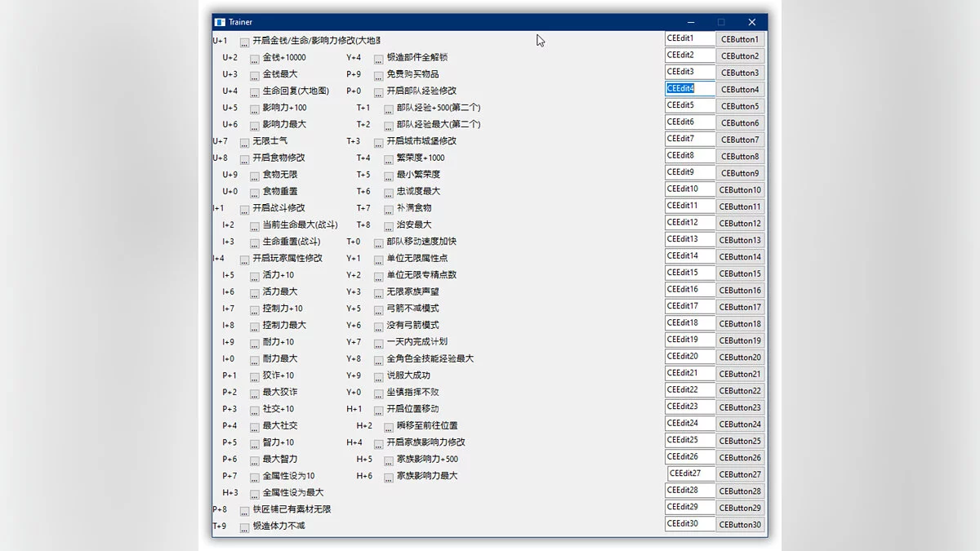Enable 一天内完成计划 checkbox (Y+7)
The height and width of the screenshot is (551, 980).
click(379, 343)
